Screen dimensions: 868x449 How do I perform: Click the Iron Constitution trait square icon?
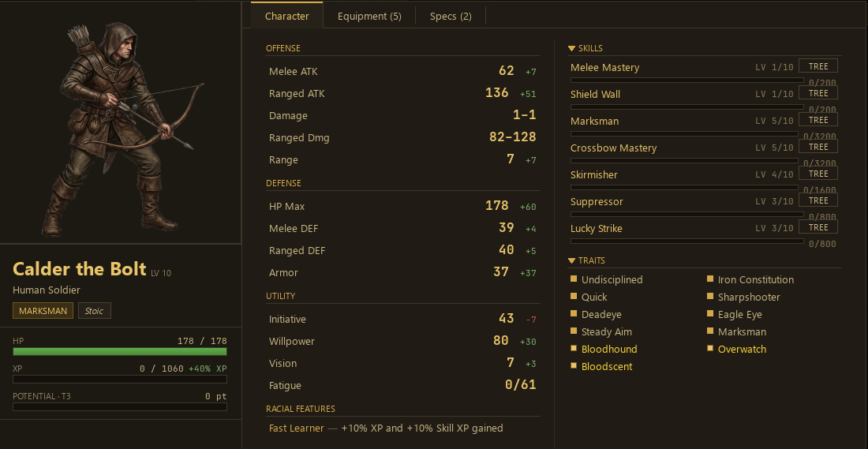click(x=710, y=279)
